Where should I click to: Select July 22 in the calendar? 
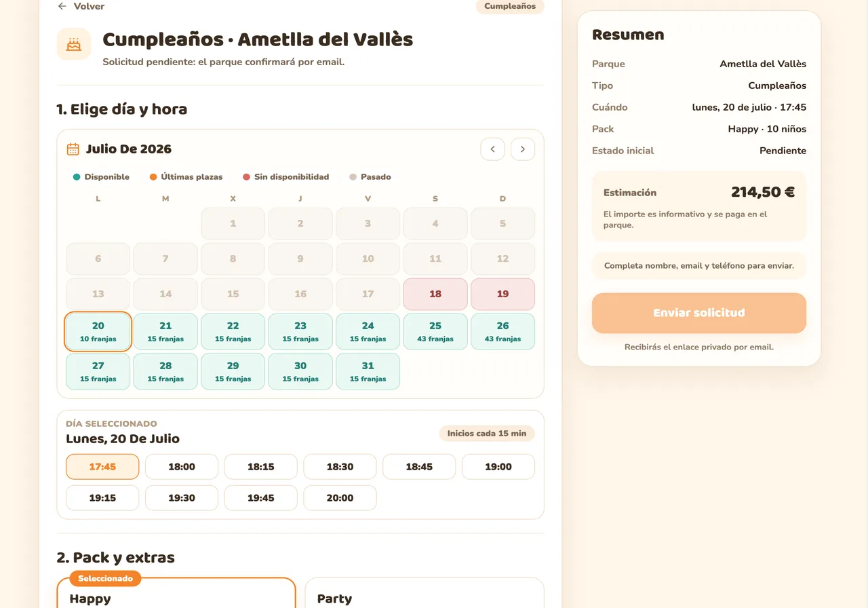coord(233,332)
